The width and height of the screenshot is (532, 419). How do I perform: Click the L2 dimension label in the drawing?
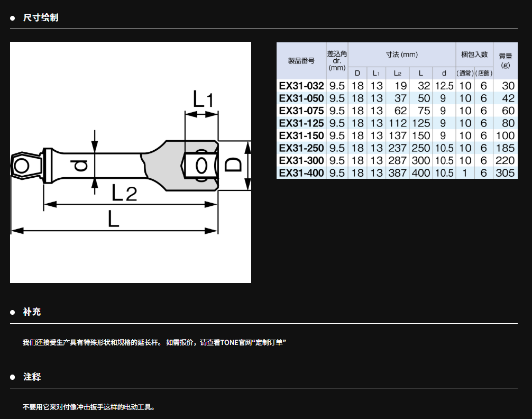tap(124, 193)
